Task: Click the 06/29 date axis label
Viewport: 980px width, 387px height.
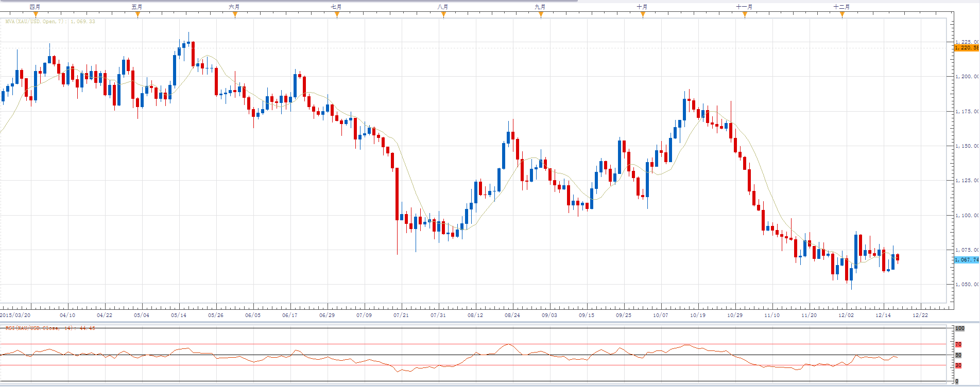Action: pos(327,315)
